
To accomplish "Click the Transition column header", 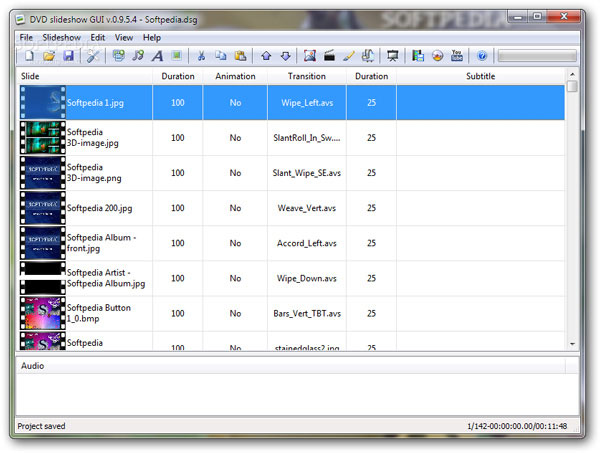I will click(307, 76).
